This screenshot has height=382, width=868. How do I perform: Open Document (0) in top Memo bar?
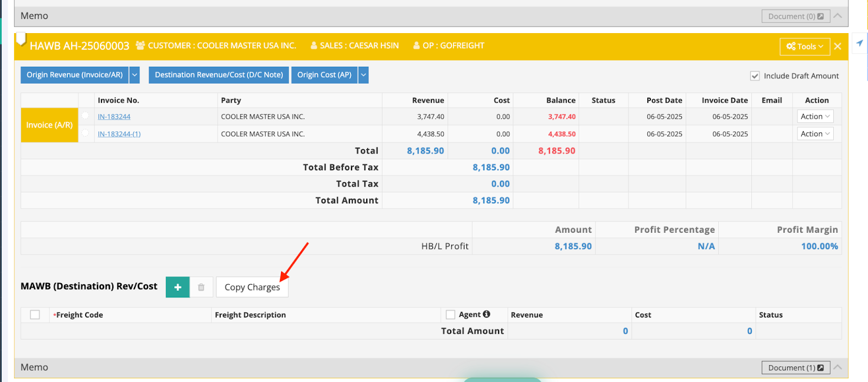tap(795, 16)
